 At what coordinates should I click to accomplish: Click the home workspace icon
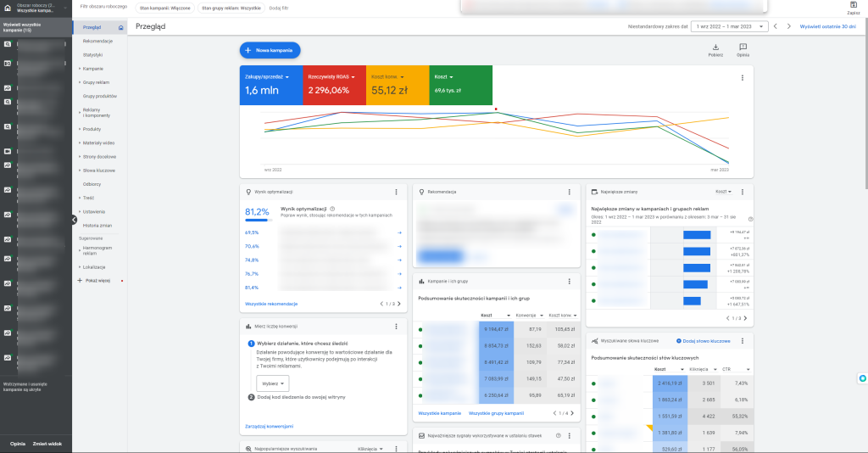[x=7, y=8]
